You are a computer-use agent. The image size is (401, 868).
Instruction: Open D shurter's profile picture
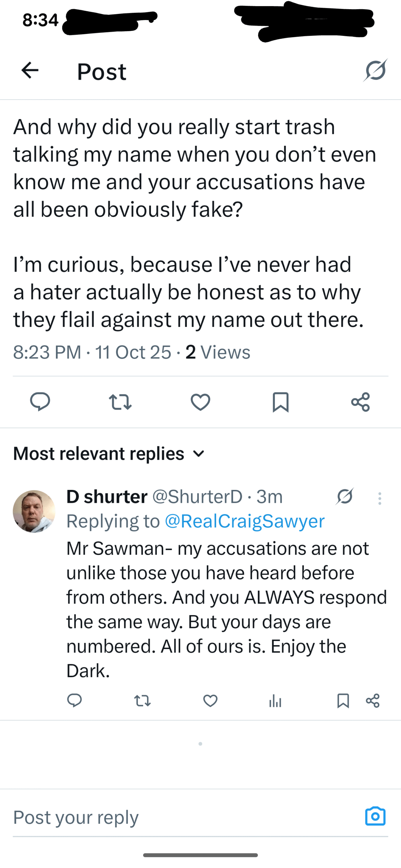pos(34,511)
